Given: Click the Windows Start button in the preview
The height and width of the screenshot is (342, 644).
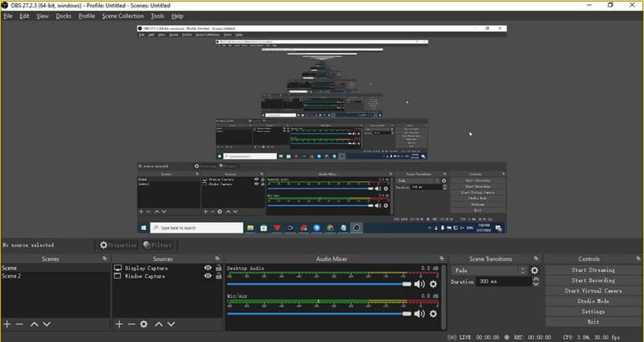Looking at the screenshot, I should pyautogui.click(x=144, y=228).
